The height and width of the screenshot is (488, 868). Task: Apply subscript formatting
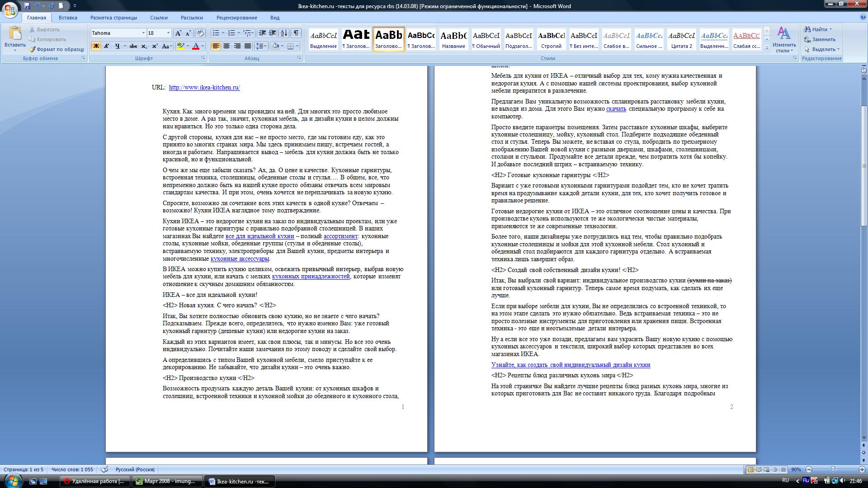144,46
